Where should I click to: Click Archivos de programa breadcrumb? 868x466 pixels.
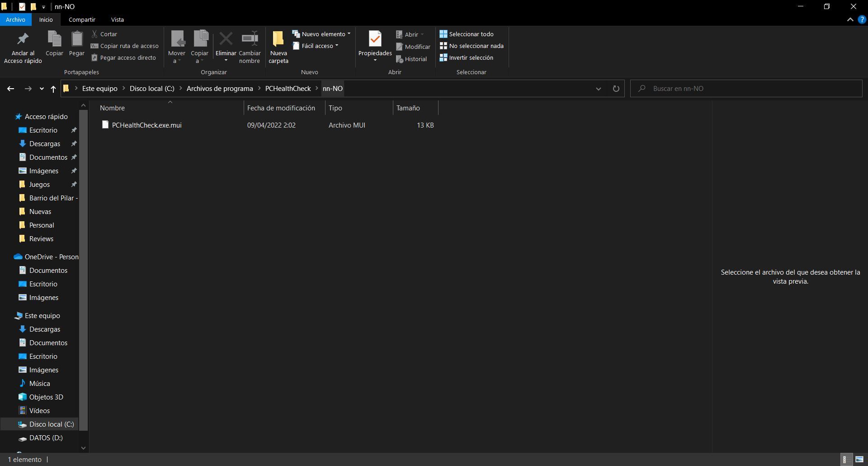pyautogui.click(x=220, y=89)
